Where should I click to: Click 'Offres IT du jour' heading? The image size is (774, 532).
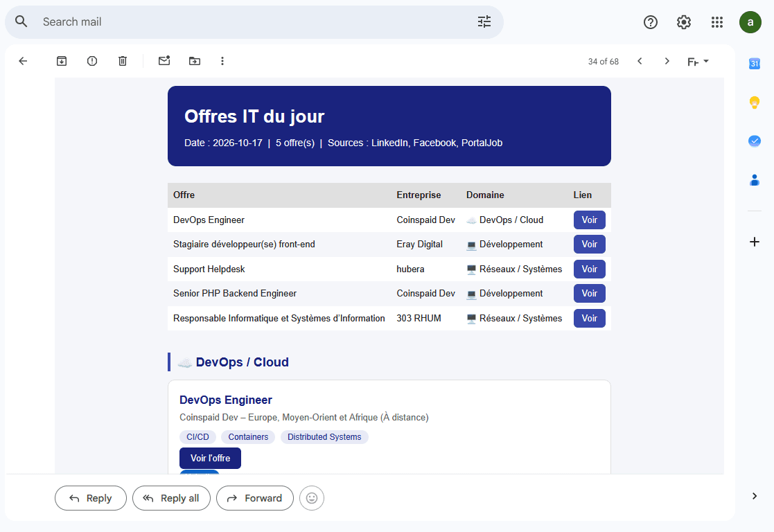click(254, 116)
